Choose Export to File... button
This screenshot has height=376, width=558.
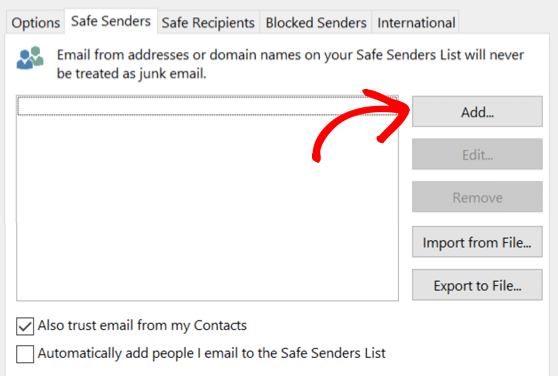pyautogui.click(x=477, y=285)
